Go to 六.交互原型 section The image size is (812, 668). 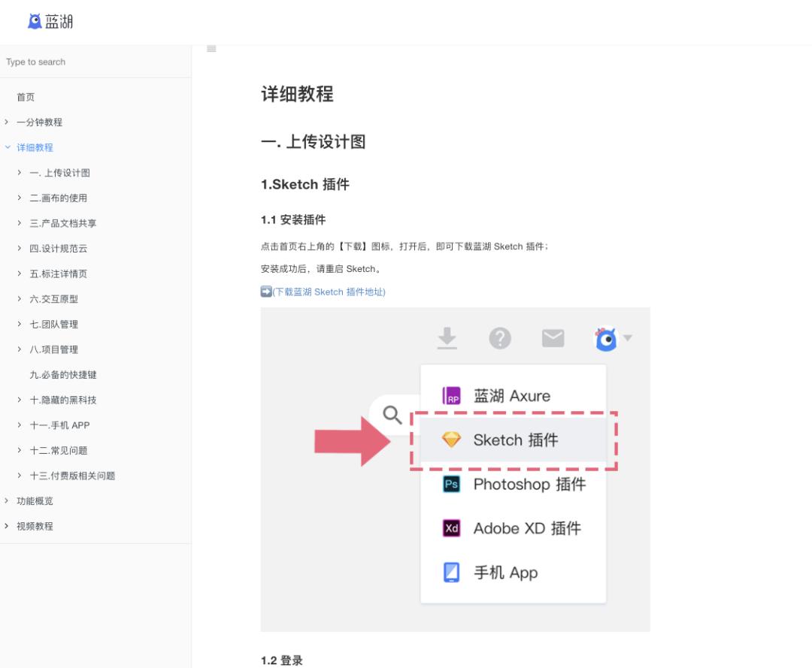coord(54,299)
